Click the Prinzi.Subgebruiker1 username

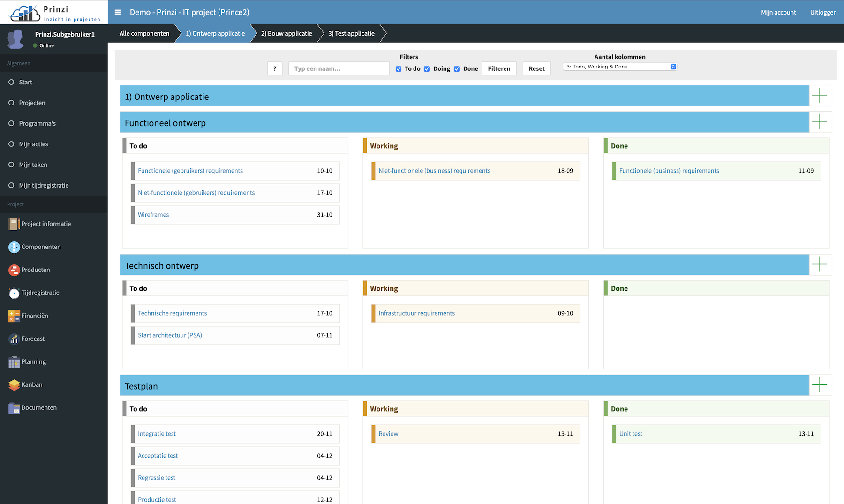(65, 34)
